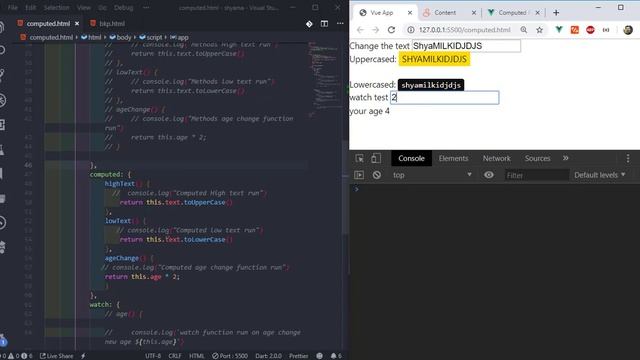This screenshot has height=360, width=640.
Task: Open a new Chrome tab
Action: [x=556, y=13]
